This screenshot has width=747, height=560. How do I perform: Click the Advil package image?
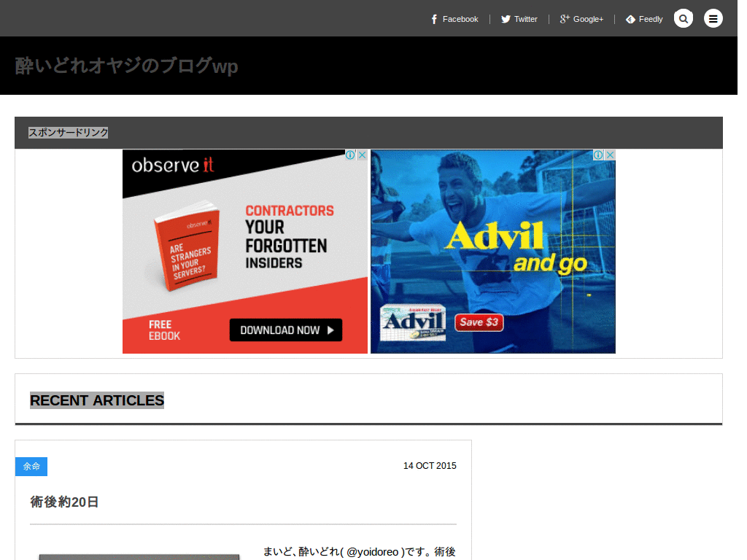point(413,322)
